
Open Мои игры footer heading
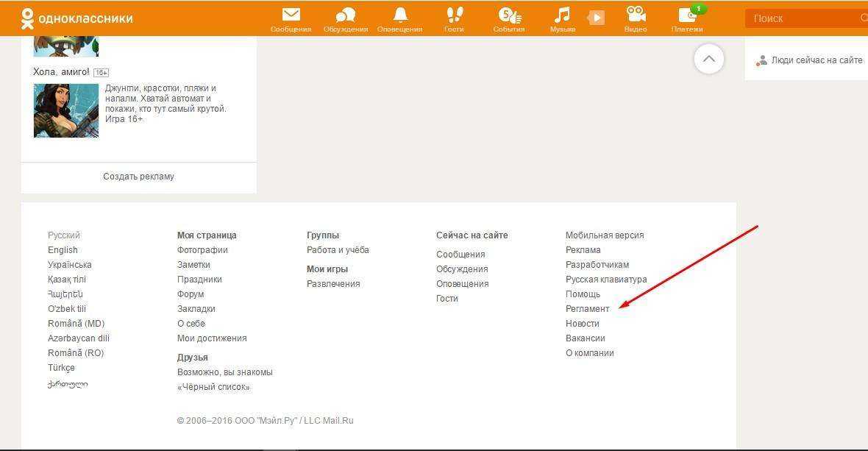tap(327, 269)
